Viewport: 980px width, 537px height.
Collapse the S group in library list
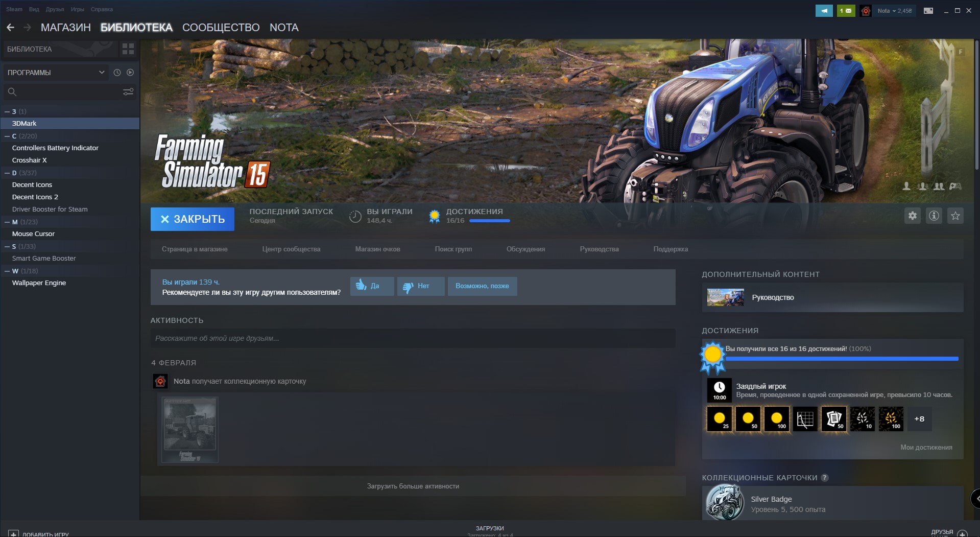click(7, 246)
